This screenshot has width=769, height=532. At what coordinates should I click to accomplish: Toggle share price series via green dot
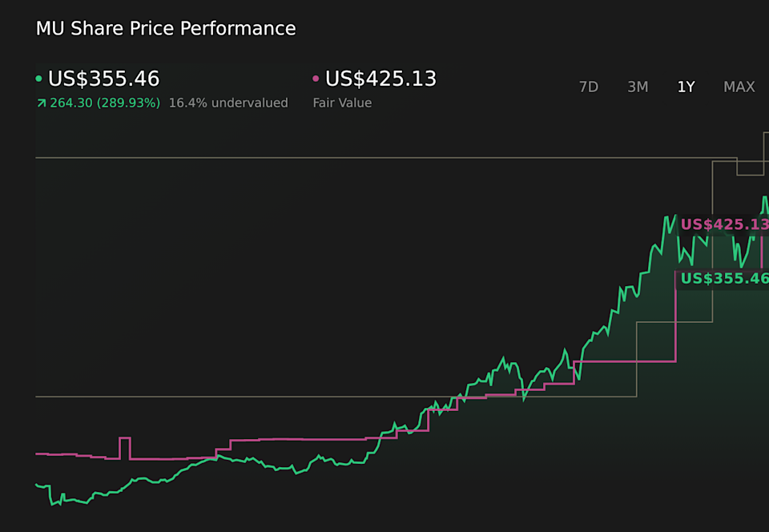click(x=38, y=79)
